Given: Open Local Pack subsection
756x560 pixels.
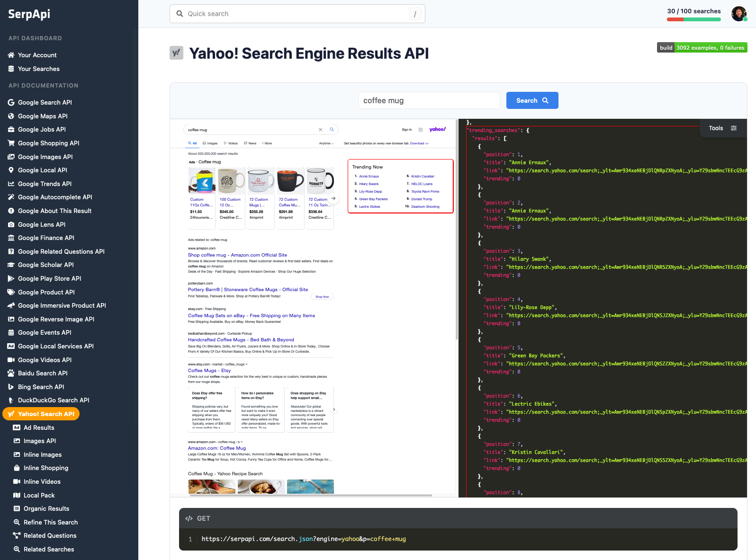Looking at the screenshot, I should (39, 495).
